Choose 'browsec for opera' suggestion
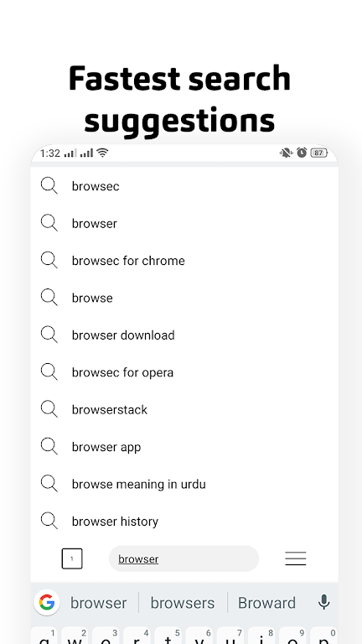Image resolution: width=362 pixels, height=644 pixels. tap(184, 372)
